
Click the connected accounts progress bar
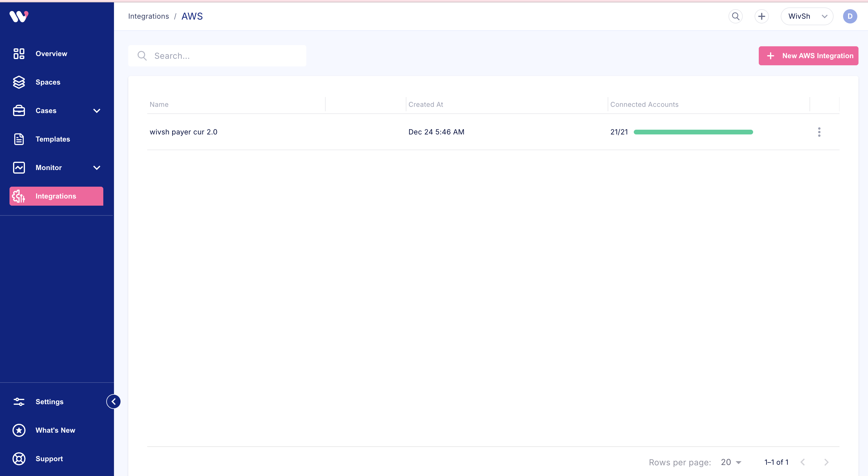[693, 132]
